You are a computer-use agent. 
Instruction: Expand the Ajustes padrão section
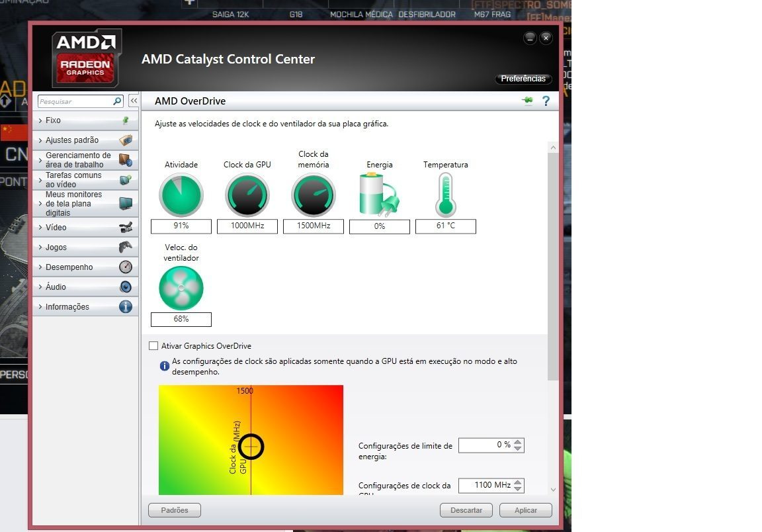pyautogui.click(x=85, y=140)
